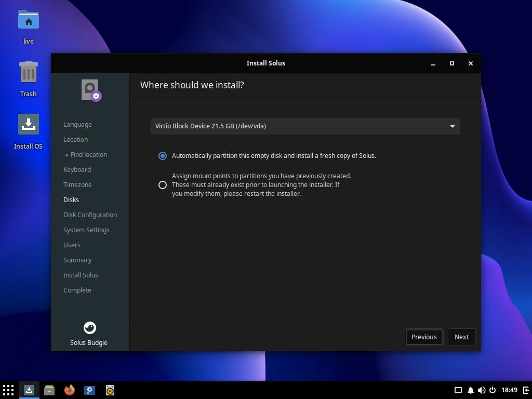Viewport: 532px width, 399px height.
Task: Minimize the Install Solus window
Action: click(433, 63)
